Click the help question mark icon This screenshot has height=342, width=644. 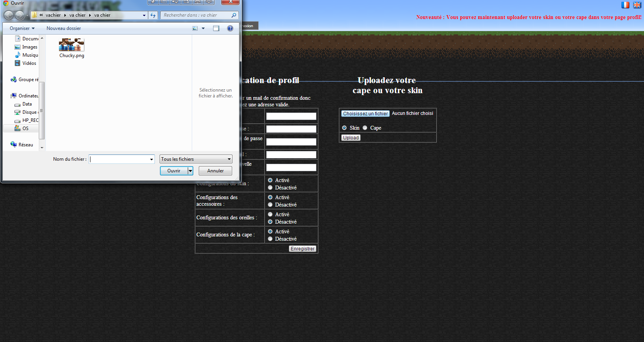coord(230,28)
